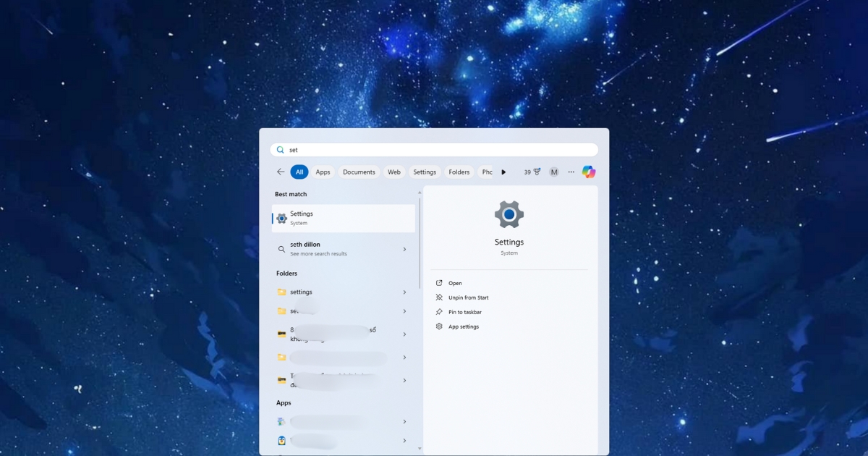Click the M account avatar
The width and height of the screenshot is (868, 456).
pos(554,172)
